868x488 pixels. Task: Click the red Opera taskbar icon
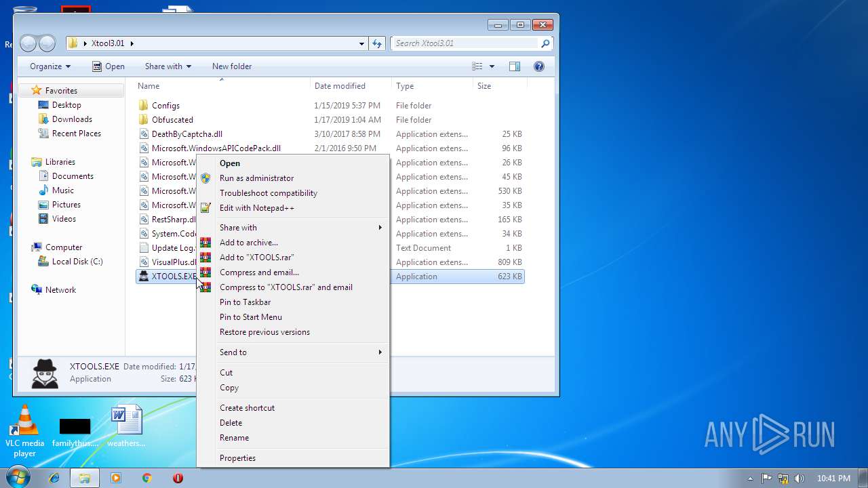coord(178,478)
